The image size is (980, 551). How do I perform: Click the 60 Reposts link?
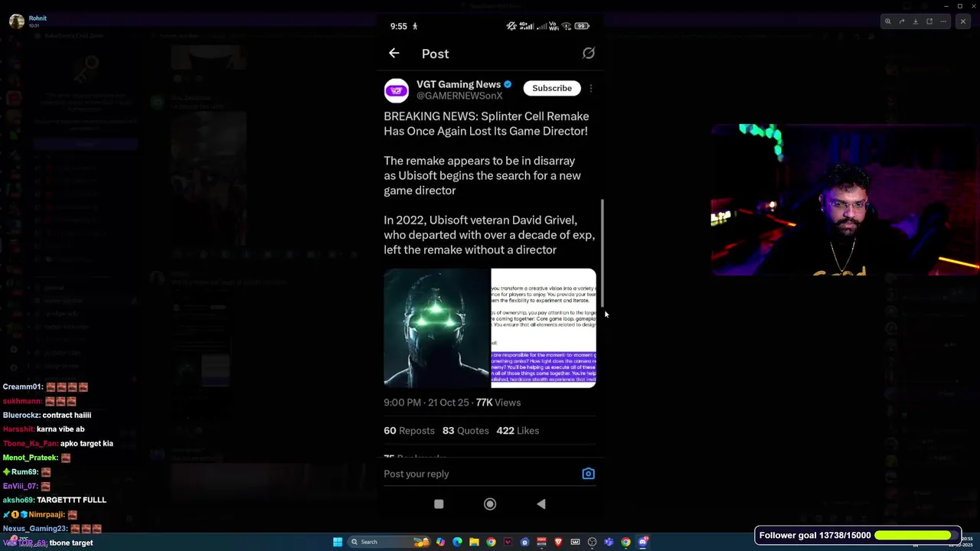(x=409, y=431)
